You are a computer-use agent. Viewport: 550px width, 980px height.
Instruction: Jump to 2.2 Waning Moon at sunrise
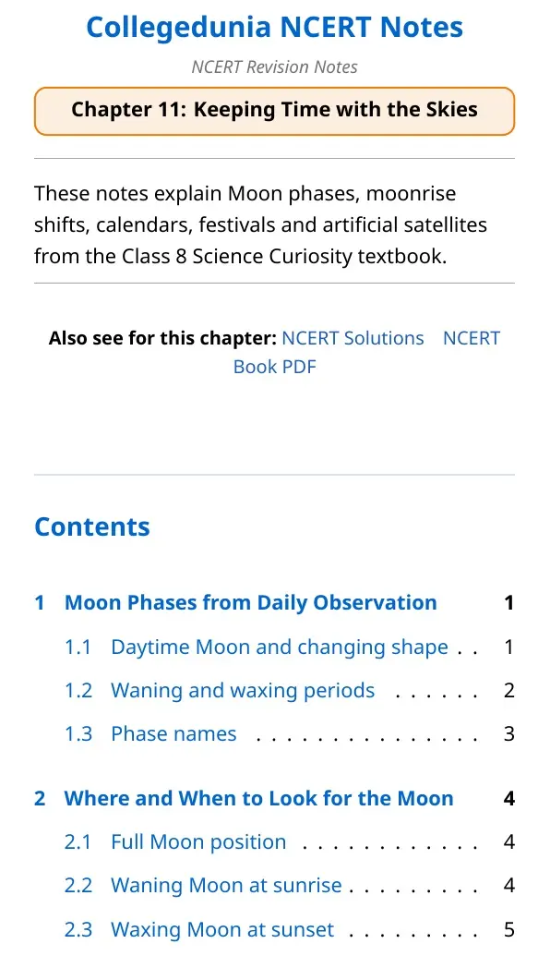click(226, 886)
